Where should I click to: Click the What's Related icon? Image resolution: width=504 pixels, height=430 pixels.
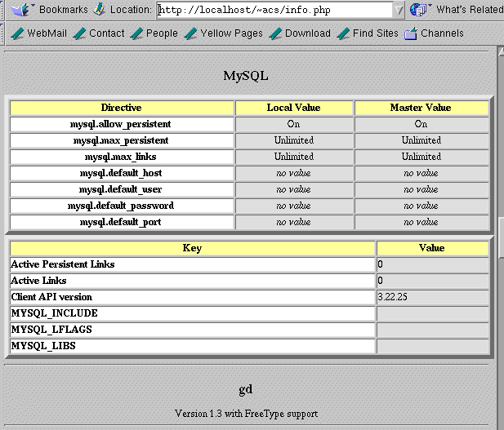pos(420,10)
